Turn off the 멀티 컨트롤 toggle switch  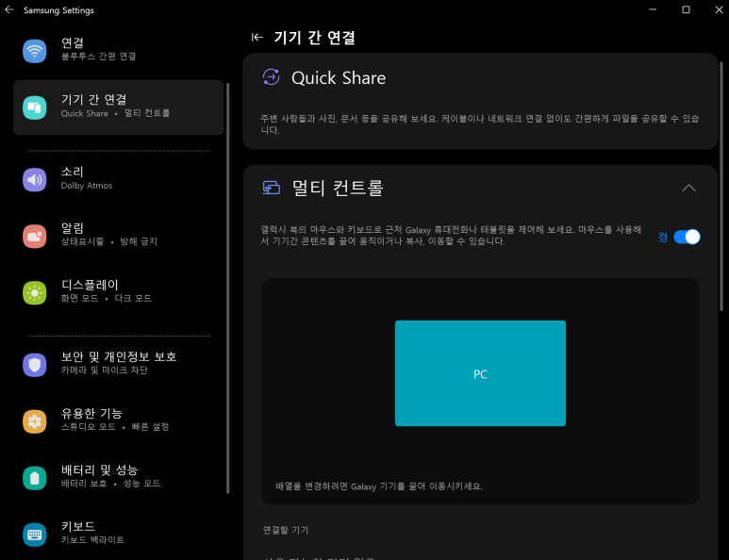pyautogui.click(x=687, y=237)
